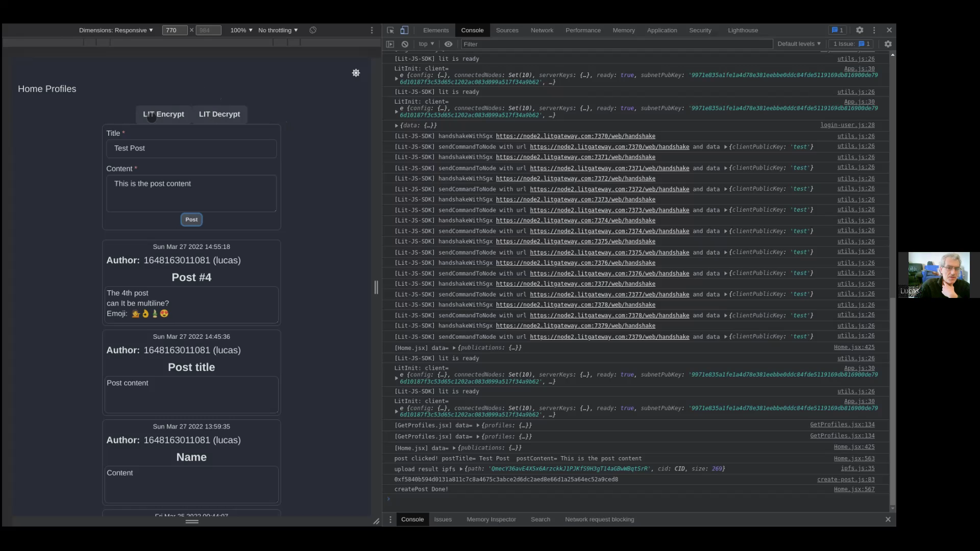Click the viewport height field

[208, 30]
